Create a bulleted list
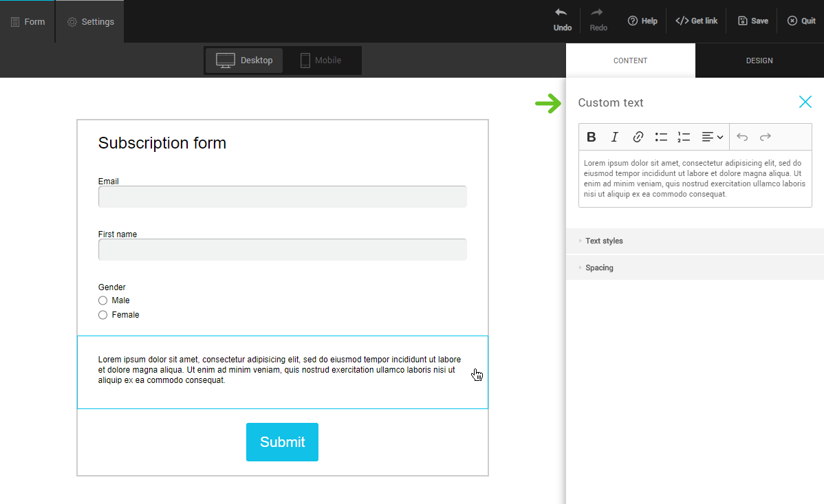The image size is (824, 504). [x=661, y=137]
